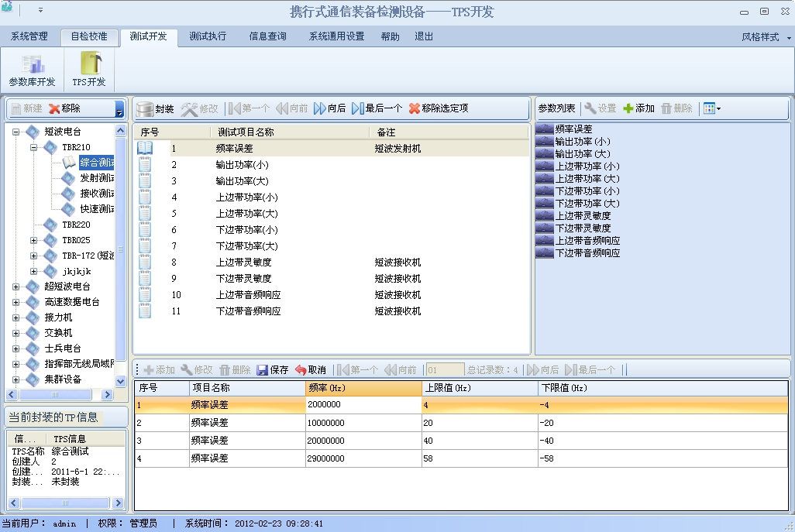The height and width of the screenshot is (532, 795).
Task: Open the parameter list view dropdown
Action: pyautogui.click(x=711, y=108)
